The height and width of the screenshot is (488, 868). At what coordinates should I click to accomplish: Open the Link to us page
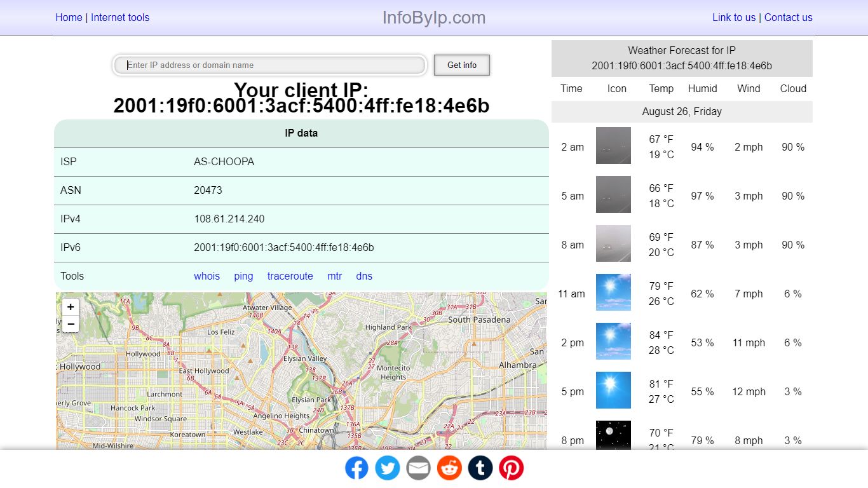point(734,18)
